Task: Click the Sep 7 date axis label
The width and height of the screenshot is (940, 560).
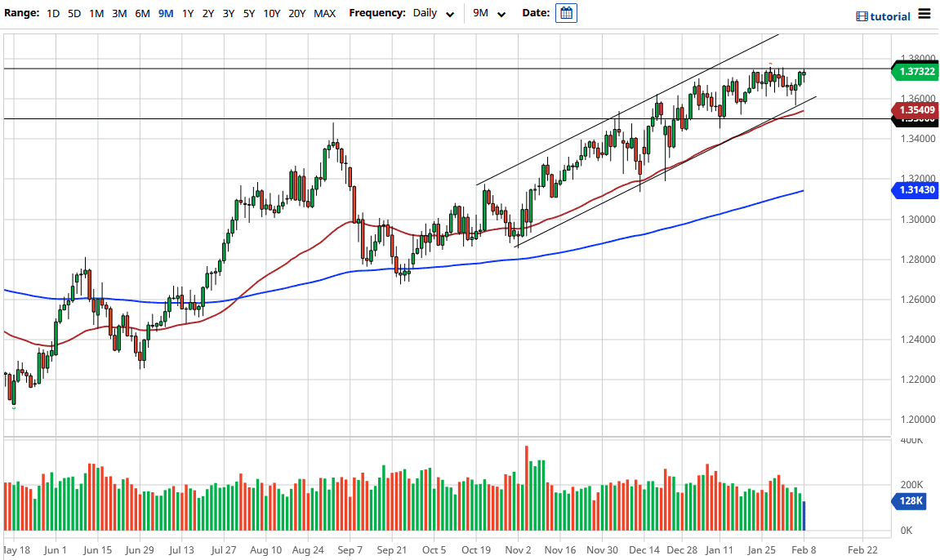Action: tap(350, 550)
